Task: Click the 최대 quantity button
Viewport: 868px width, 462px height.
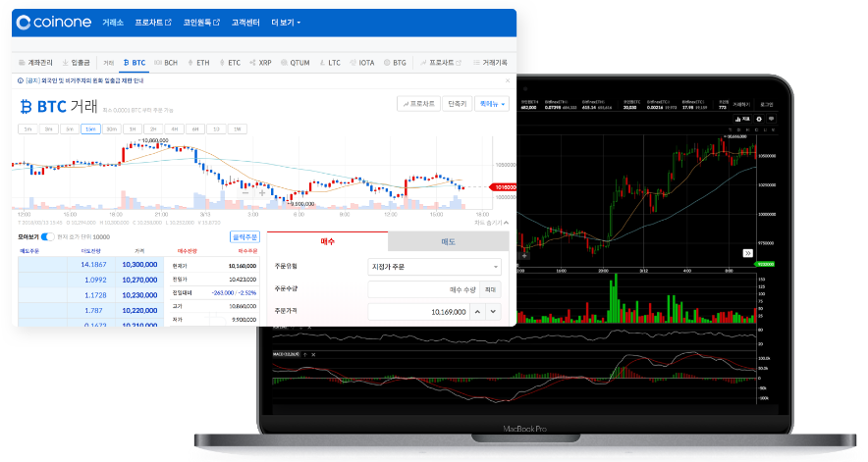Action: (491, 289)
